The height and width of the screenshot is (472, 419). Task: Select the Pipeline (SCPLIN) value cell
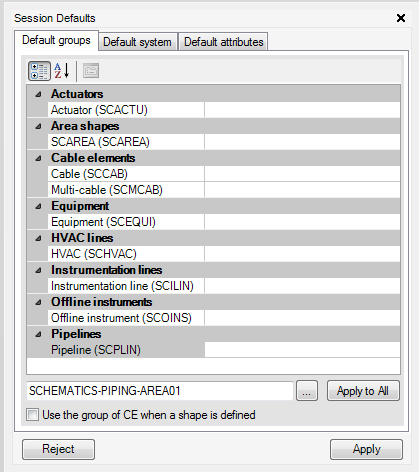pyautogui.click(x=302, y=350)
